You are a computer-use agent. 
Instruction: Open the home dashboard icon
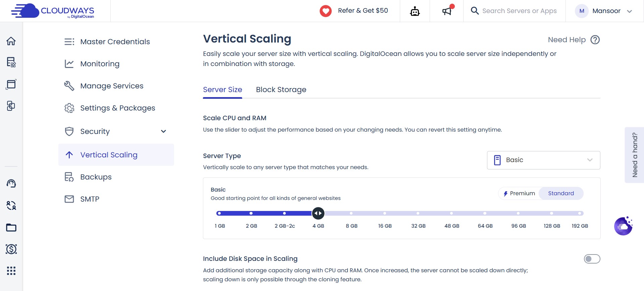(11, 41)
